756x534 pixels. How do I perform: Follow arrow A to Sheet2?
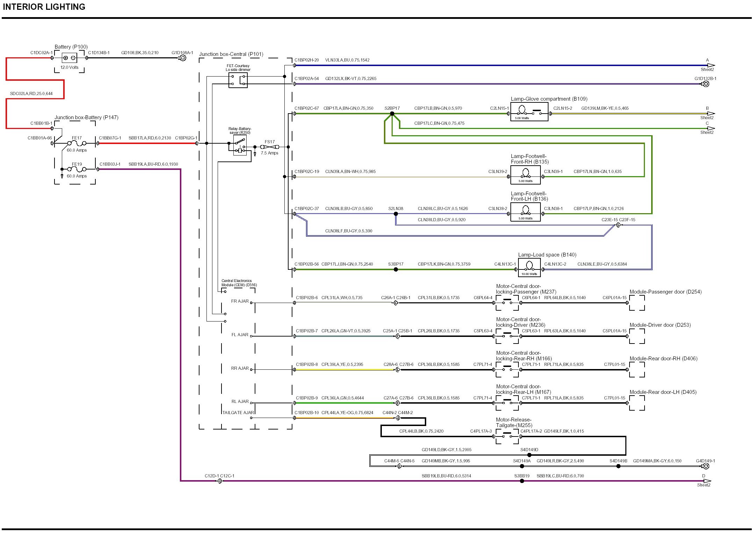[711, 65]
